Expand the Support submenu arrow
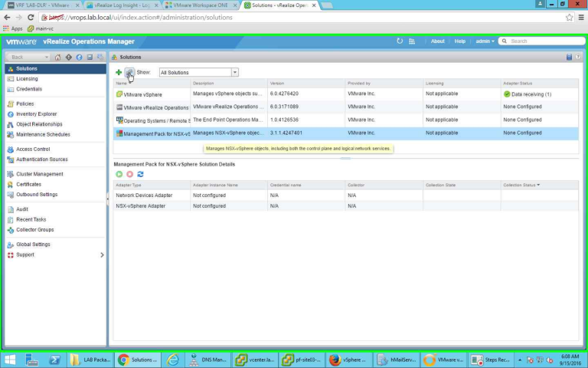The image size is (588, 368). coord(102,255)
